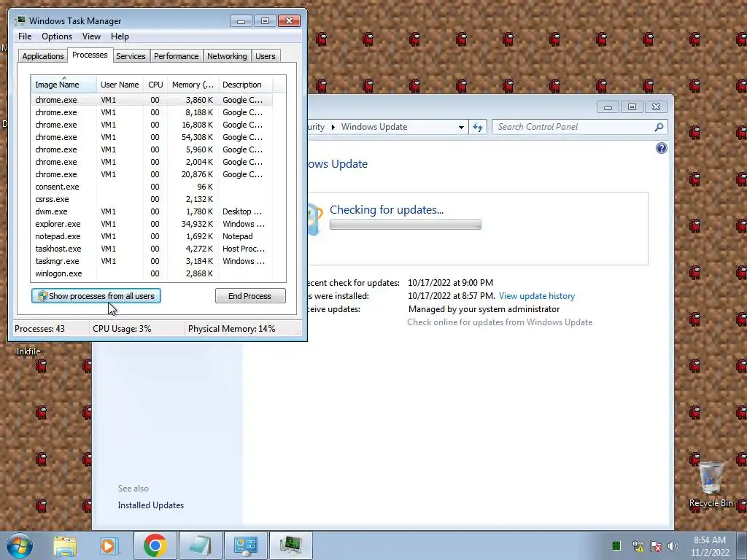
Task: Select the Inkfile desktop shortcut
Action: (28, 351)
